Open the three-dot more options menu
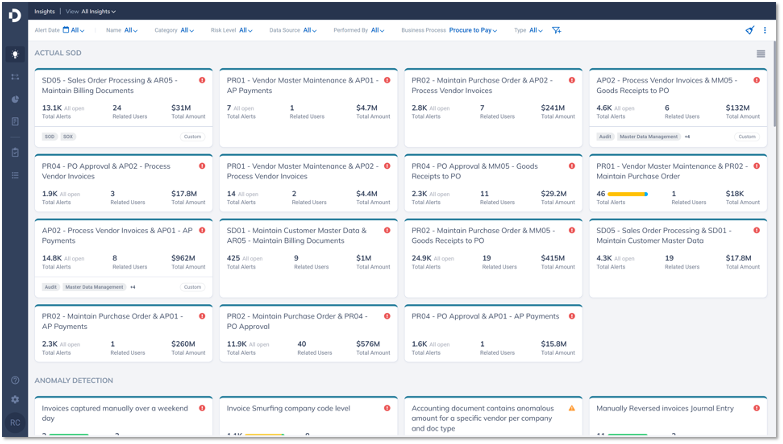 [x=765, y=30]
